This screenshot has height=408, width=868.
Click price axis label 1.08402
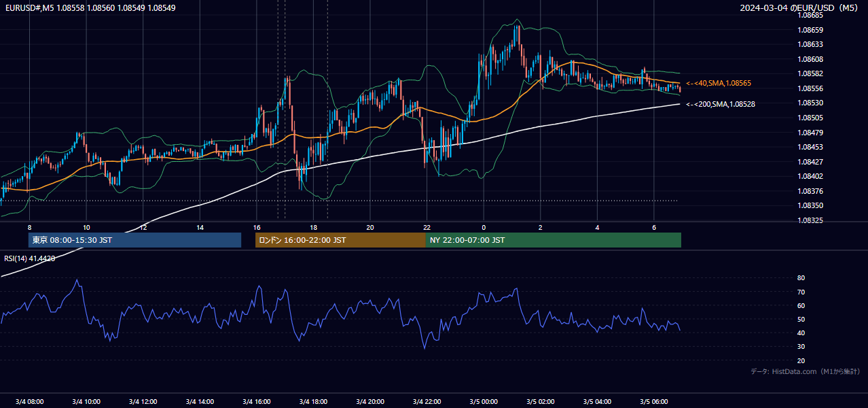coord(810,176)
